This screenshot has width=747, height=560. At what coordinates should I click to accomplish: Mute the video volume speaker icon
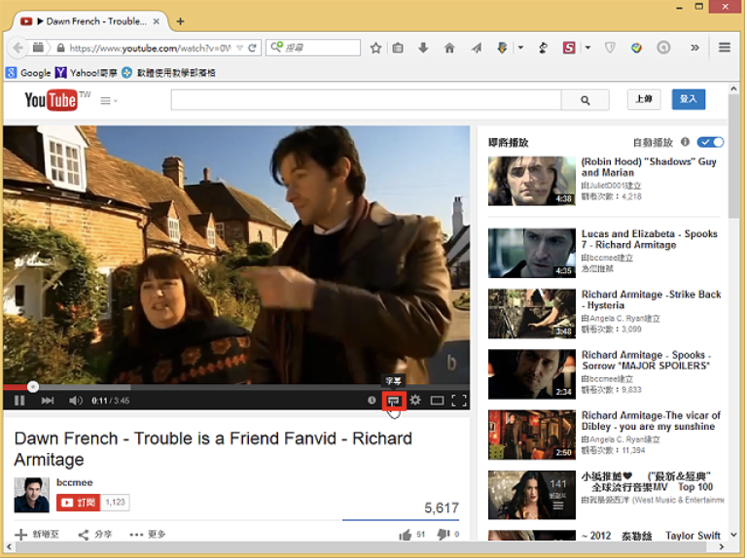(x=75, y=401)
